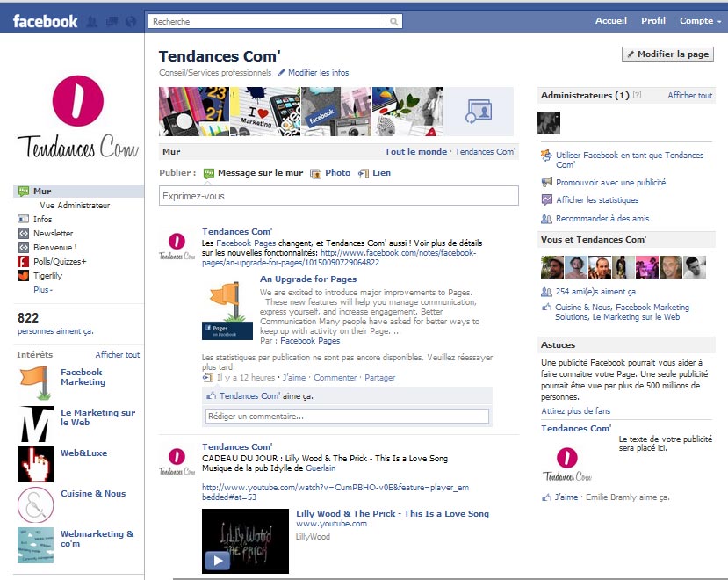The image size is (728, 580).
Task: Open Web&Luxe hand cursor icon
Action: coord(35,464)
